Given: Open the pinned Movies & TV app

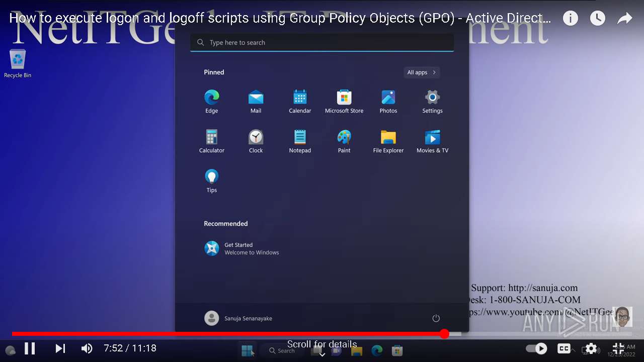Looking at the screenshot, I should (432, 141).
